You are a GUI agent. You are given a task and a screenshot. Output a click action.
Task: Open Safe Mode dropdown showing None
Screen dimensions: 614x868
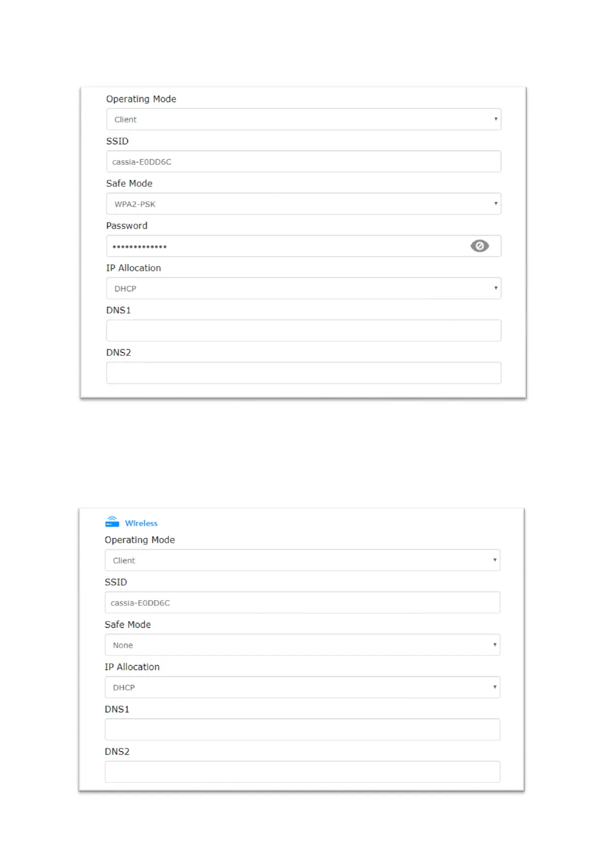302,645
